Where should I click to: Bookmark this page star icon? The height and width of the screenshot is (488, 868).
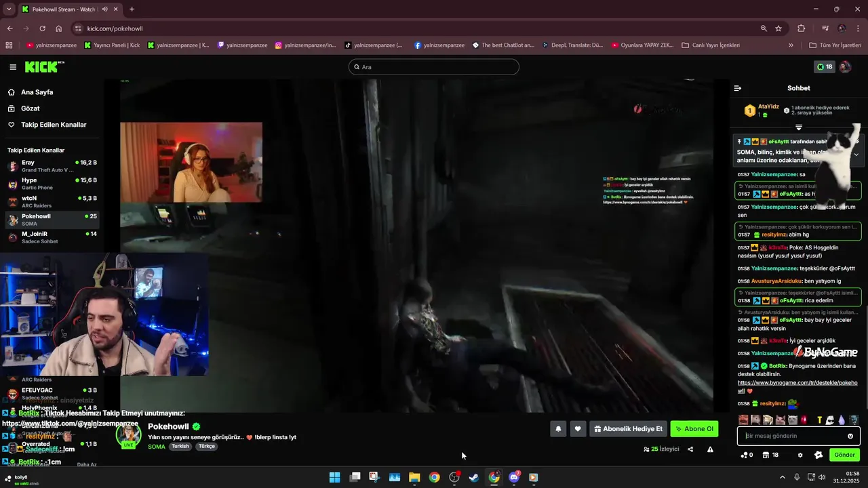778,28
